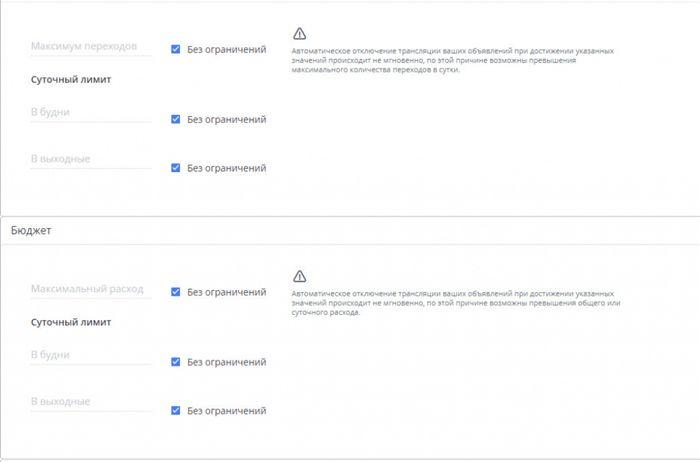This screenshot has width=700, height=462.
Task: Click notice text about exceeding daily spend
Action: tap(456, 303)
